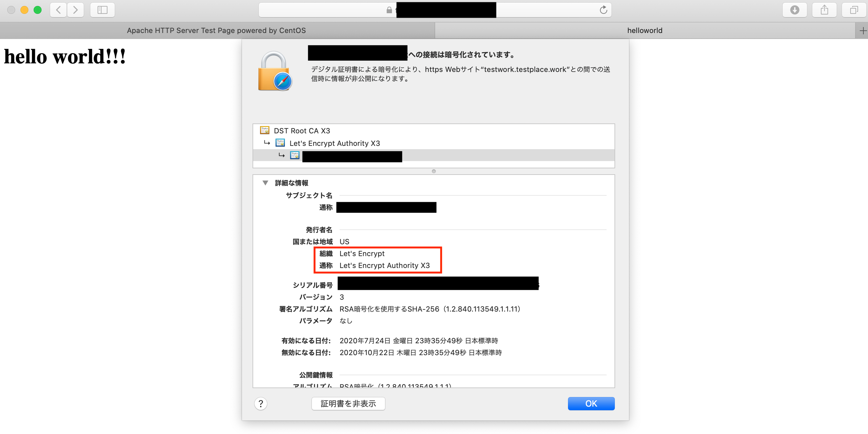Open a new tab with plus icon
Viewport: 868px width, 434px height.
863,31
